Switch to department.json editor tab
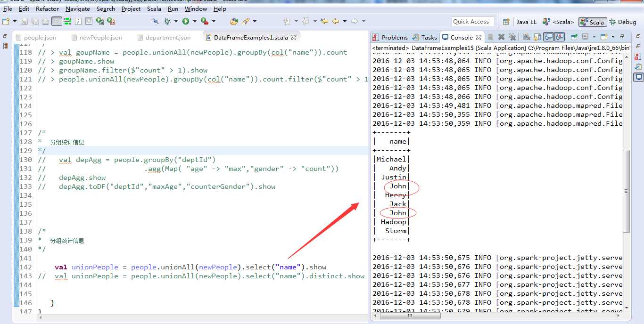Screen dimensions: 644x324 click(164, 37)
